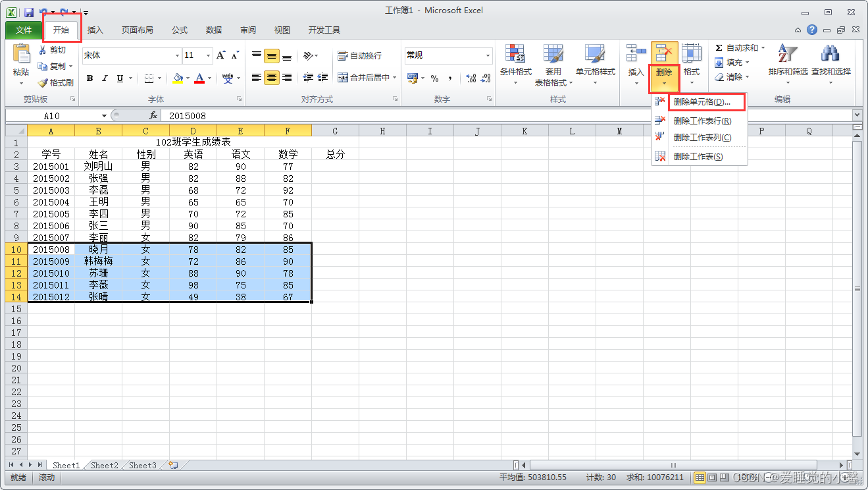This screenshot has height=490, width=868.
Task: Open the font size dropdown
Action: 209,55
